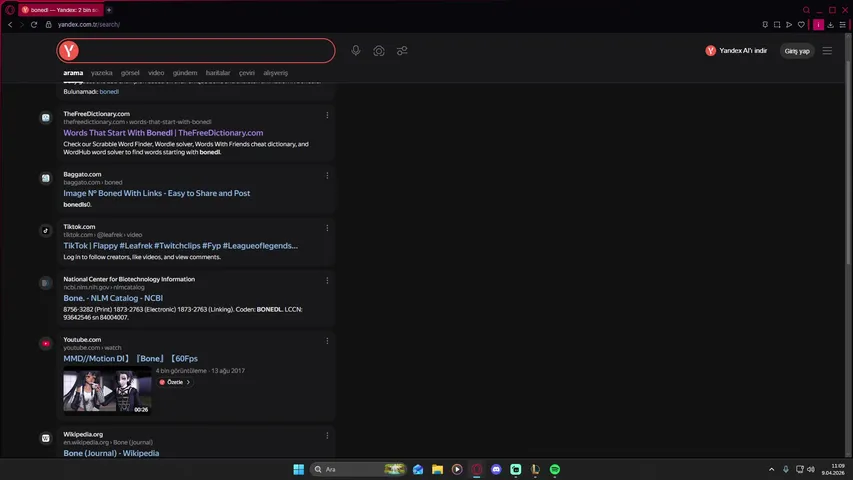Click the ncbi.nlm.nih.gov › nlmcatalog path
853x480 pixels.
click(x=104, y=287)
